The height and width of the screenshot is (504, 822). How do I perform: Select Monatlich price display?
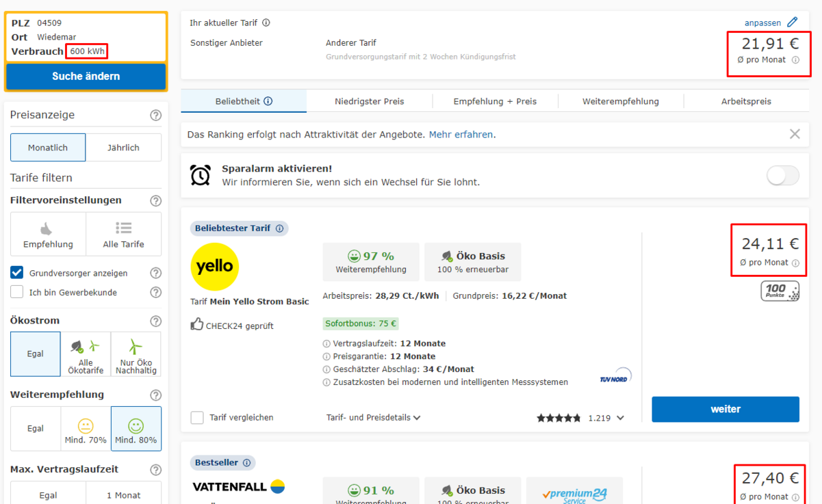[x=48, y=148]
